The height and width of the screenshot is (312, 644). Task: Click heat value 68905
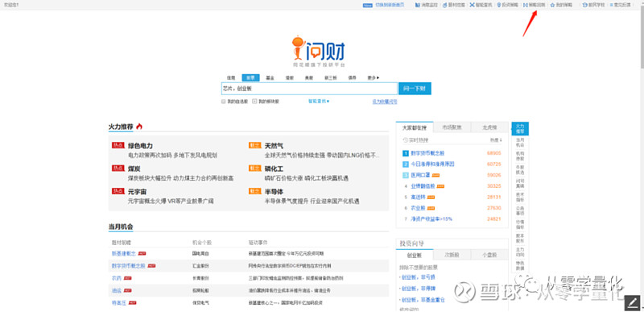493,153
